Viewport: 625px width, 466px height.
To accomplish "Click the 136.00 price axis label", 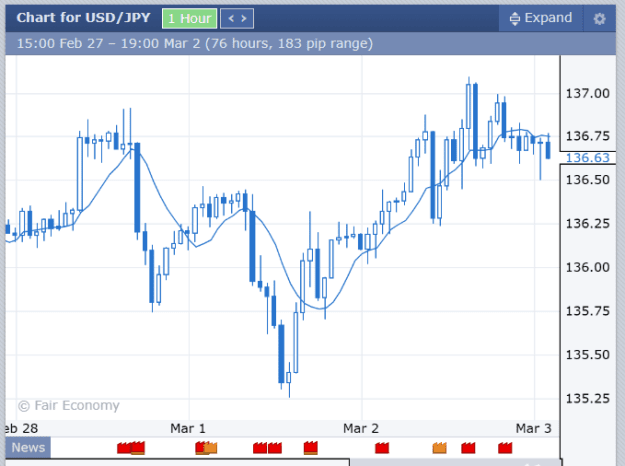I will (x=588, y=267).
